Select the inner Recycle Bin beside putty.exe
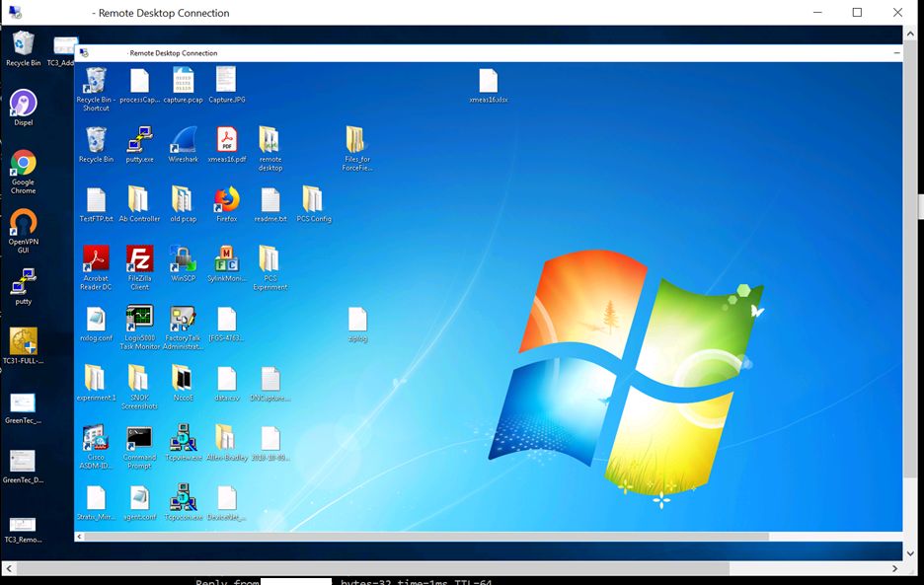Viewport: 924px width, 585px height. pos(96,145)
